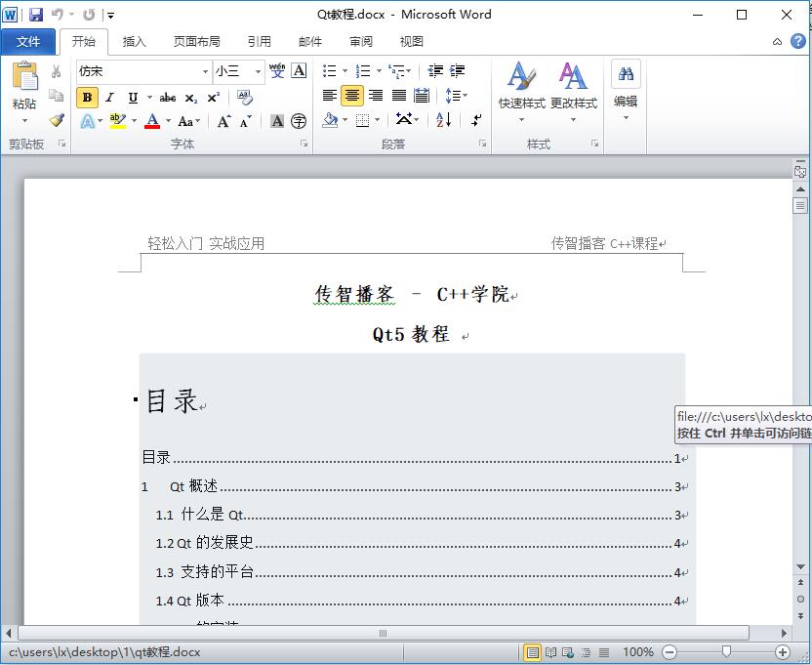Switch to outline view
This screenshot has height=665, width=812.
(x=586, y=652)
